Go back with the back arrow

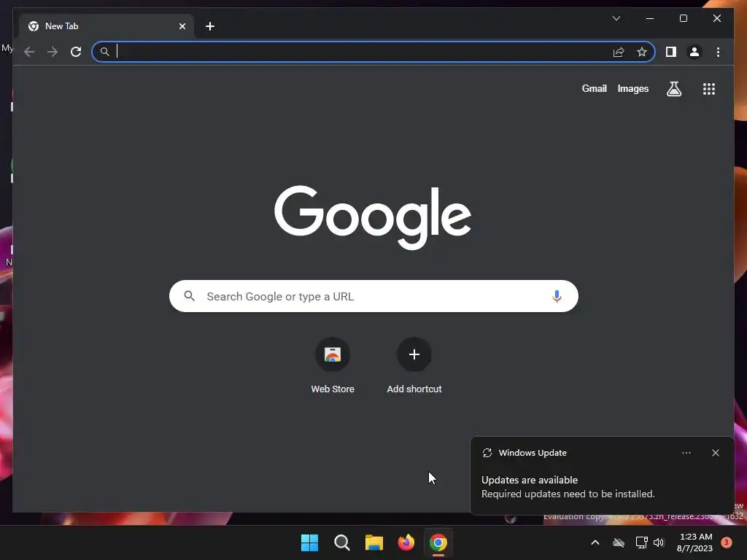[29, 52]
